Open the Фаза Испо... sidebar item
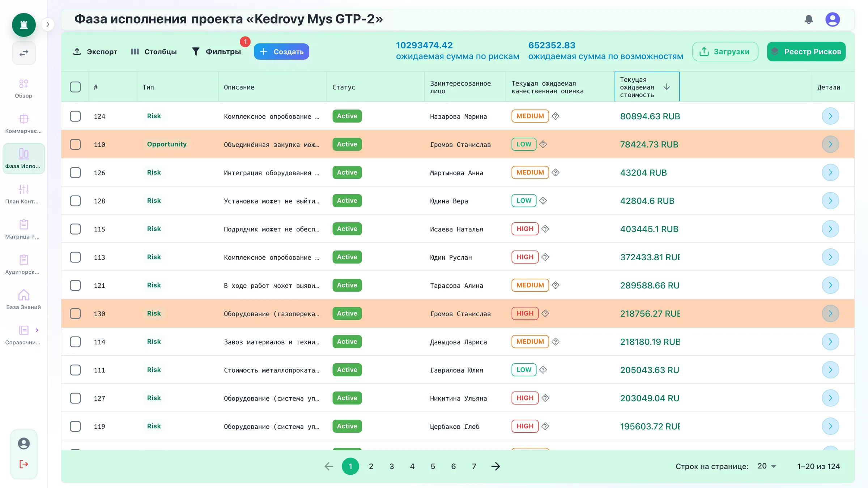The height and width of the screenshot is (488, 868). [x=24, y=159]
